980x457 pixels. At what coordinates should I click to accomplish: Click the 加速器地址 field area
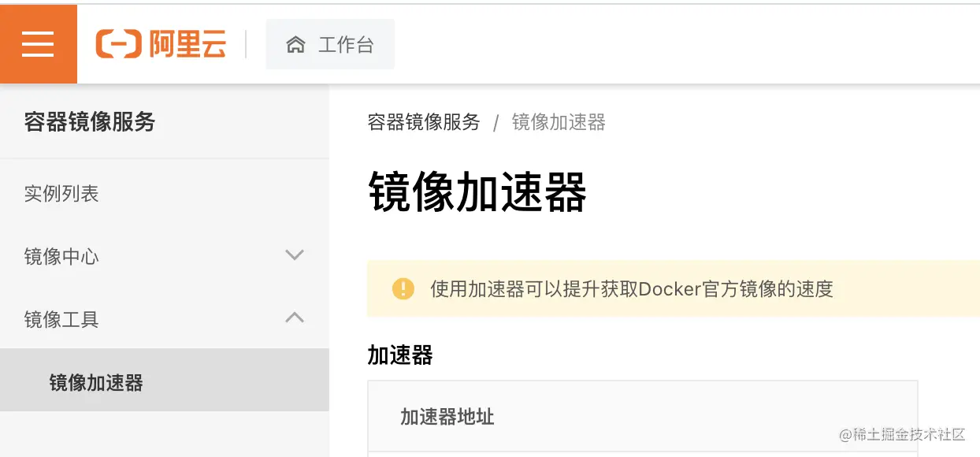[446, 417]
